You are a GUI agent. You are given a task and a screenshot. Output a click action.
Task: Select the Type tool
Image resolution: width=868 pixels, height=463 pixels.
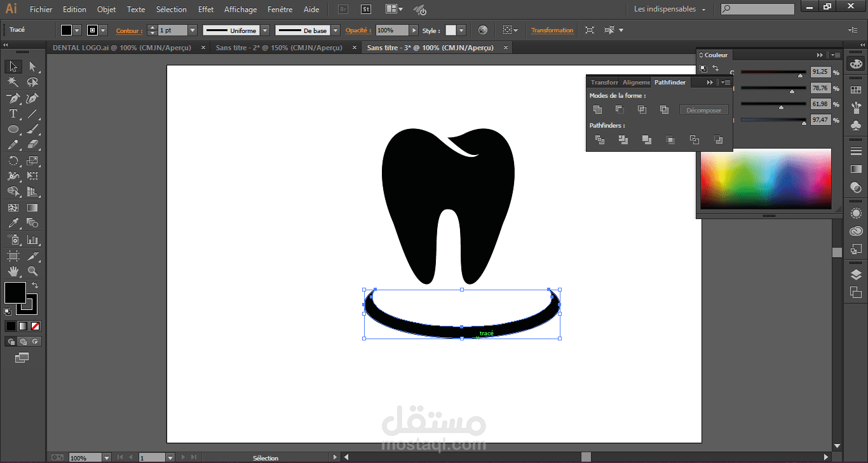click(13, 114)
